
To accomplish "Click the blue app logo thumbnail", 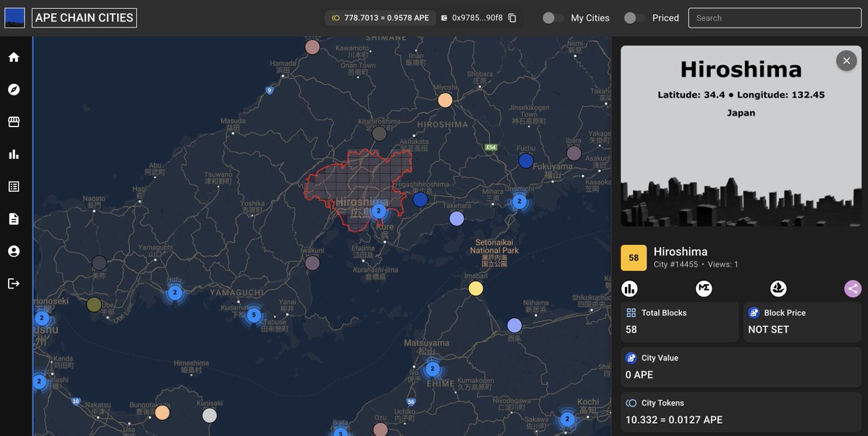I will pyautogui.click(x=14, y=18).
